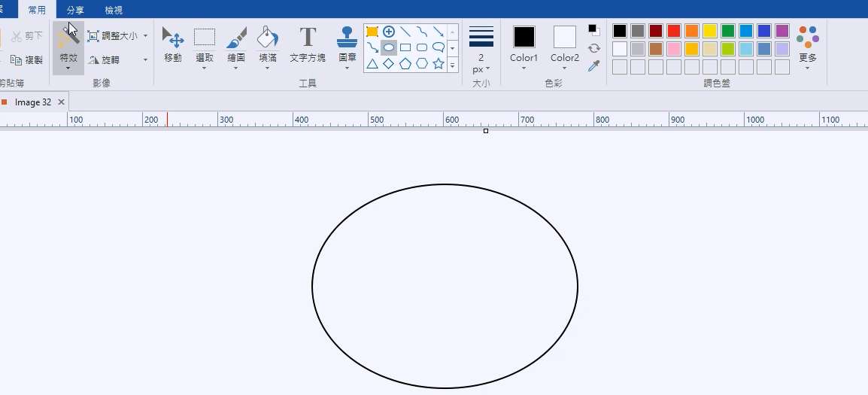
Task: Click the 調整大小 resize button
Action: (x=113, y=36)
